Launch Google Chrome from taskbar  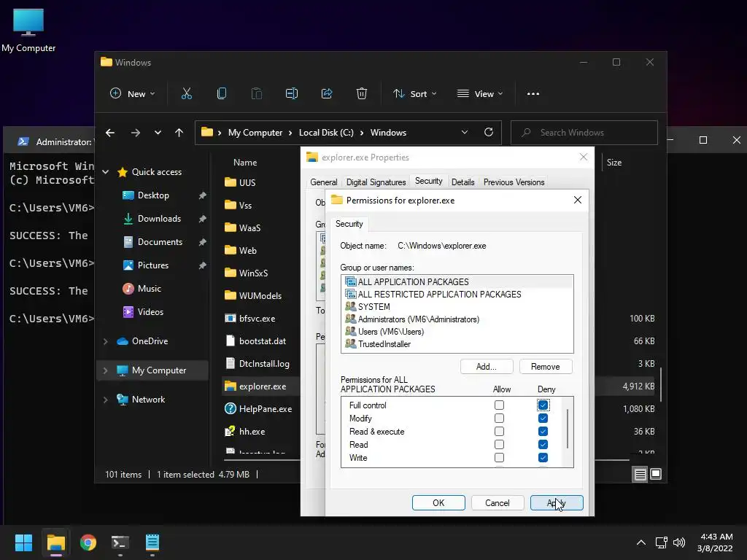[88, 542]
